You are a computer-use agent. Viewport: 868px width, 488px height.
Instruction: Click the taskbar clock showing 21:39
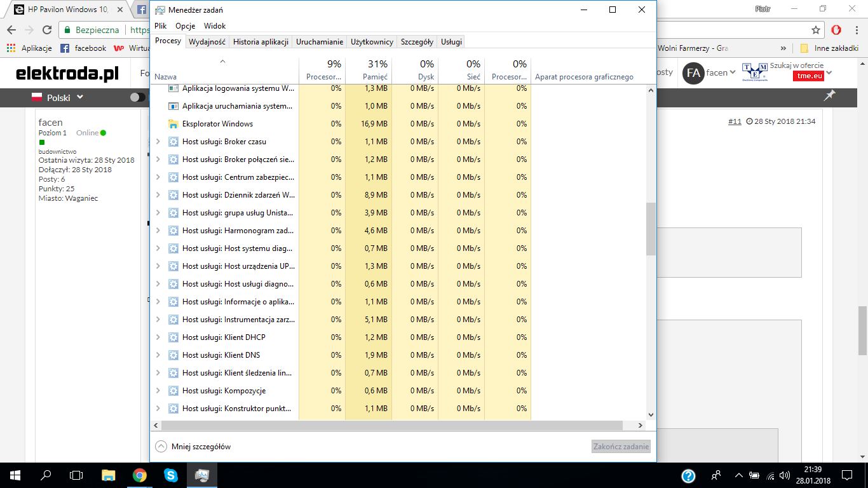(x=815, y=475)
